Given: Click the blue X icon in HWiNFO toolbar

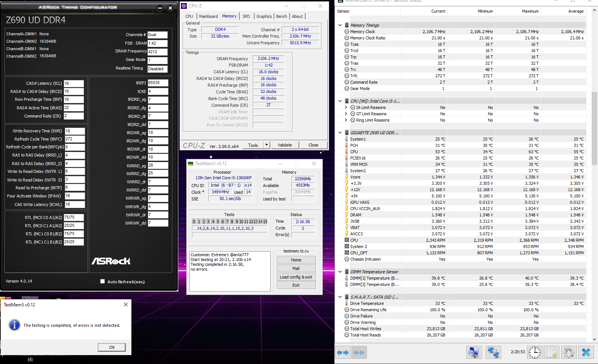Looking at the screenshot, I should click(586, 352).
